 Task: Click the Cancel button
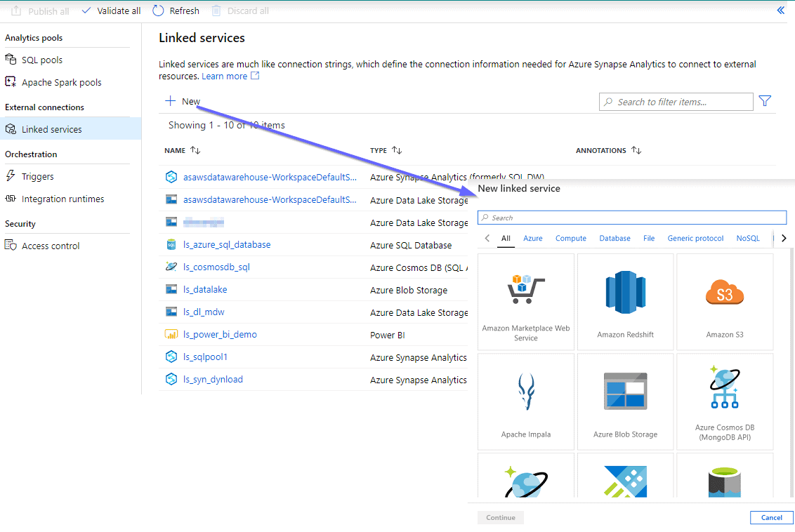771,517
